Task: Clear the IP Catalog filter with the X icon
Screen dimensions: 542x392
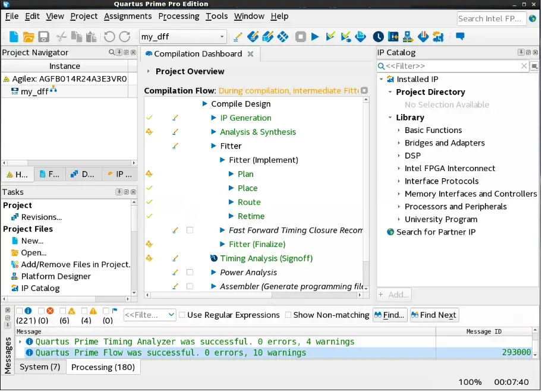Action: click(524, 66)
